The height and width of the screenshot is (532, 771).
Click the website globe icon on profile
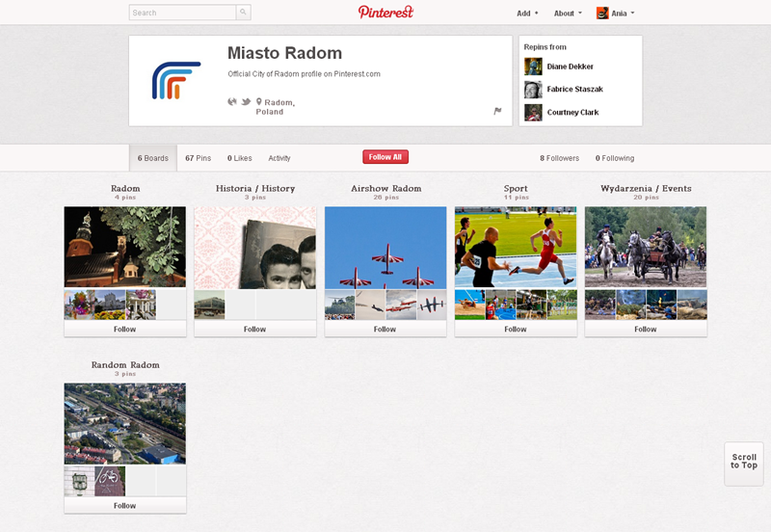pyautogui.click(x=232, y=101)
